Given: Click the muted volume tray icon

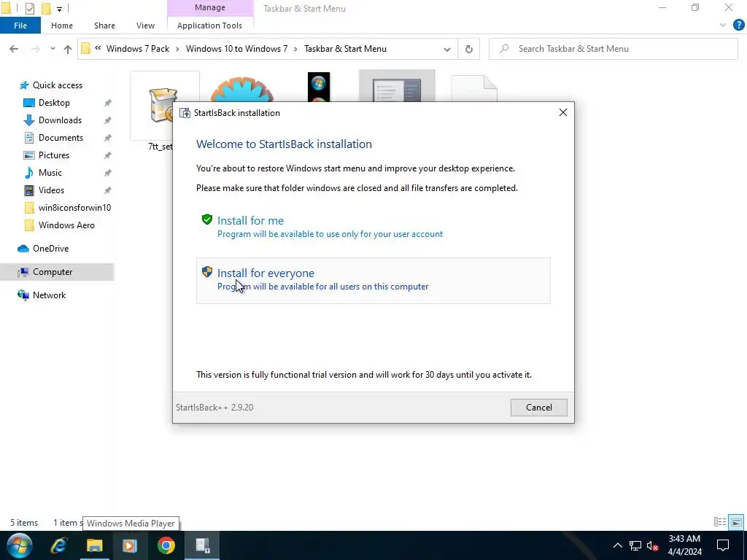Looking at the screenshot, I should coord(653,545).
